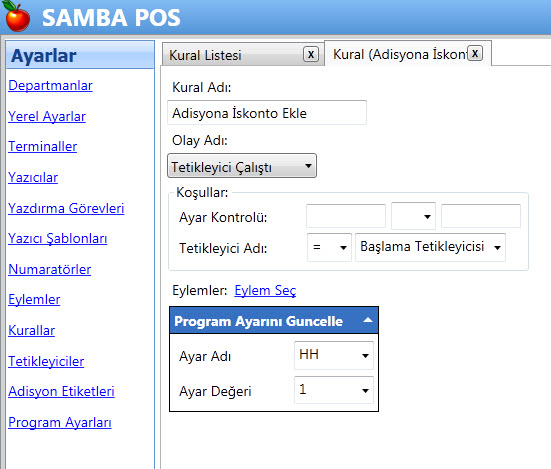Image resolution: width=551 pixels, height=469 pixels.
Task: Open Program Ayarları link
Action: [60, 422]
